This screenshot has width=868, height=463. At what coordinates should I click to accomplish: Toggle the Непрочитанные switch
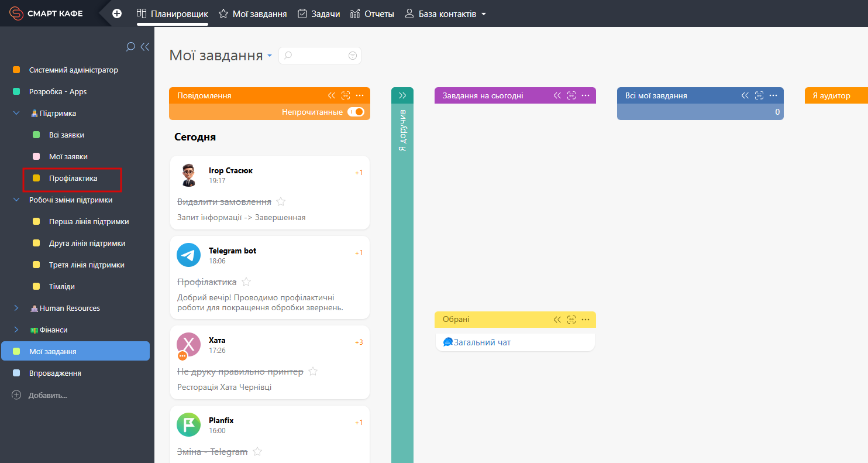(356, 112)
